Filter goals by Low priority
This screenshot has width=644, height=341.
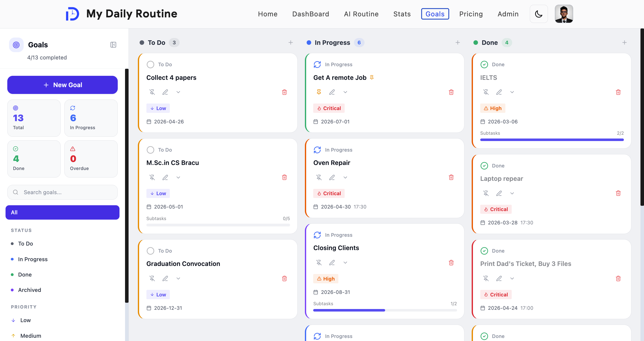pos(62,320)
